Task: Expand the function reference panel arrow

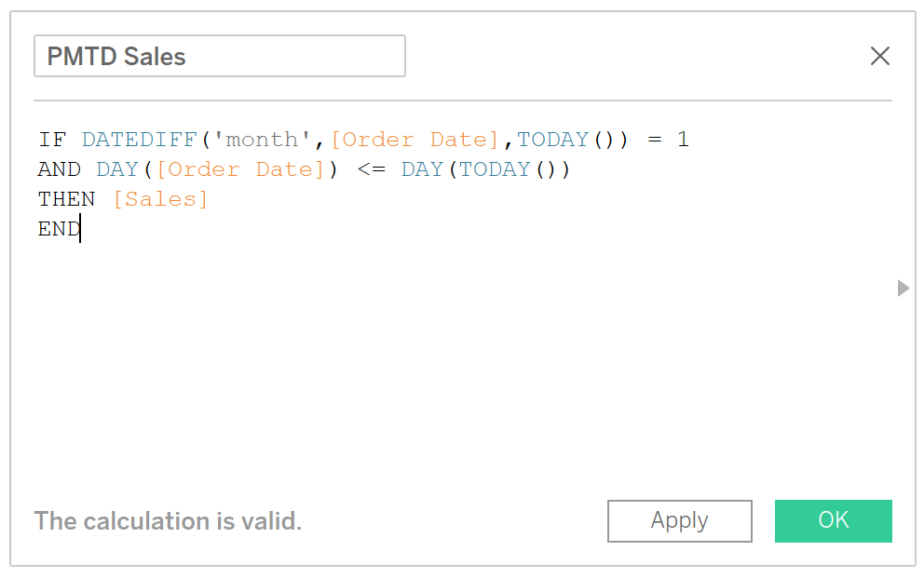Action: tap(903, 288)
